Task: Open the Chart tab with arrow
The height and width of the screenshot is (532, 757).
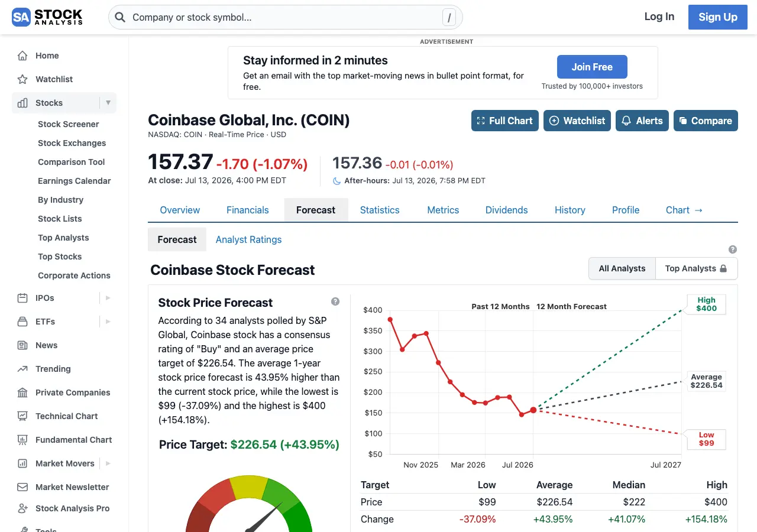Action: (684, 210)
